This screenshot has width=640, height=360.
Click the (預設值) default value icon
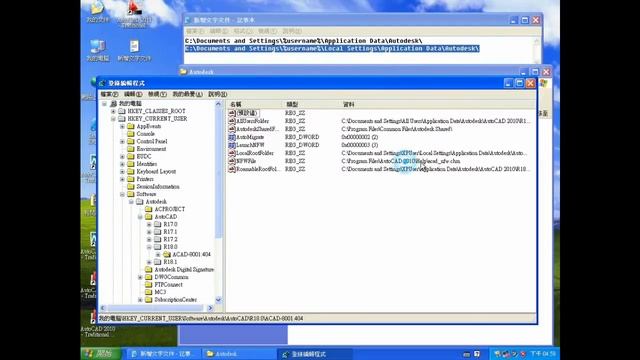tap(232, 113)
